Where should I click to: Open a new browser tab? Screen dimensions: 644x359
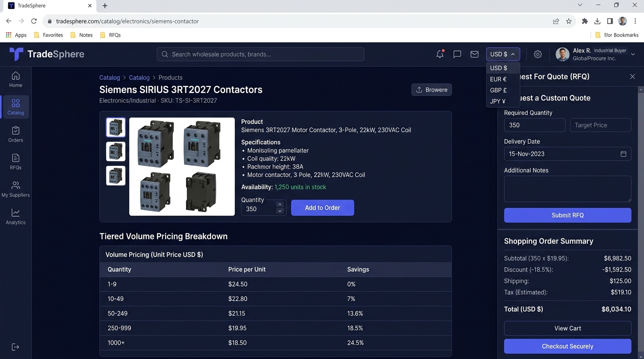105,6
